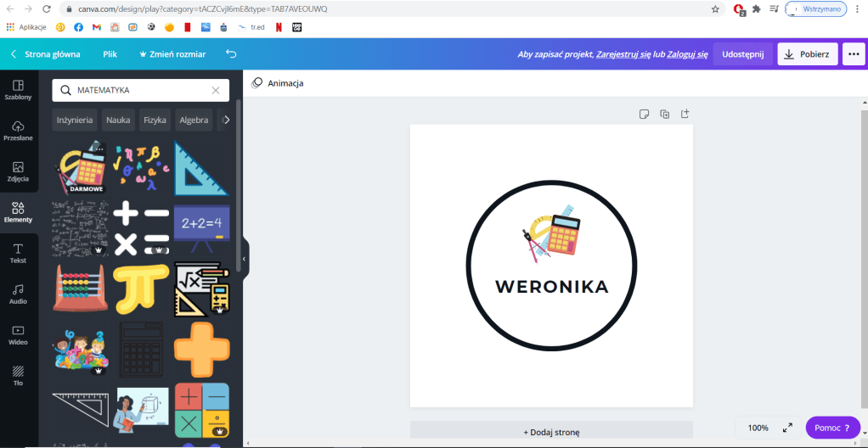This screenshot has height=448, width=868.
Task: Select the Tekst tool in sidebar
Action: coord(18,253)
